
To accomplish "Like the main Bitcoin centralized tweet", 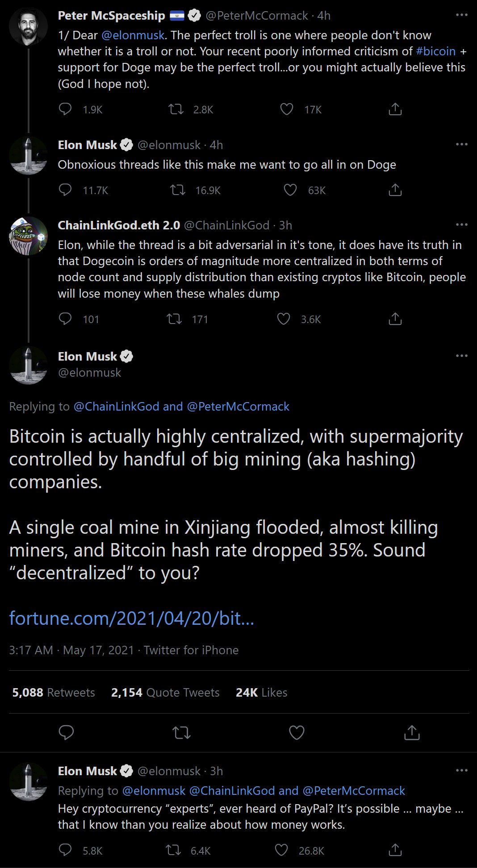I will (x=297, y=733).
